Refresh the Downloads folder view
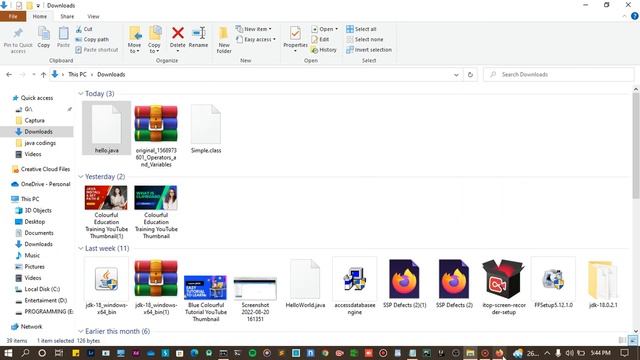 click(470, 75)
